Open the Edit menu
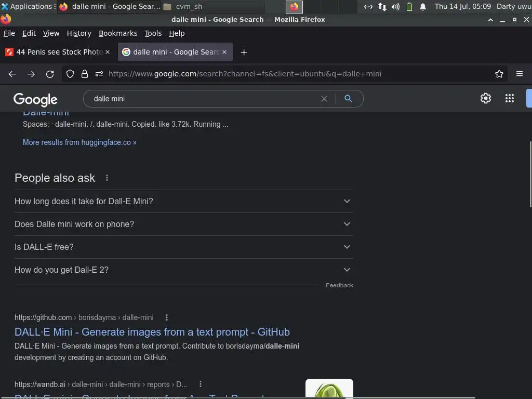532x399 pixels. point(29,33)
